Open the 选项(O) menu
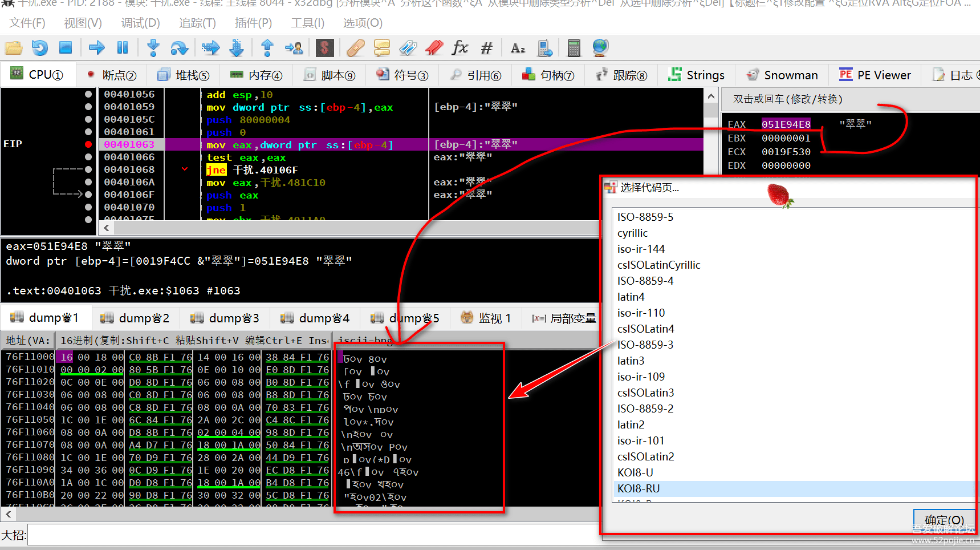Image resolution: width=980 pixels, height=550 pixels. 363,23
